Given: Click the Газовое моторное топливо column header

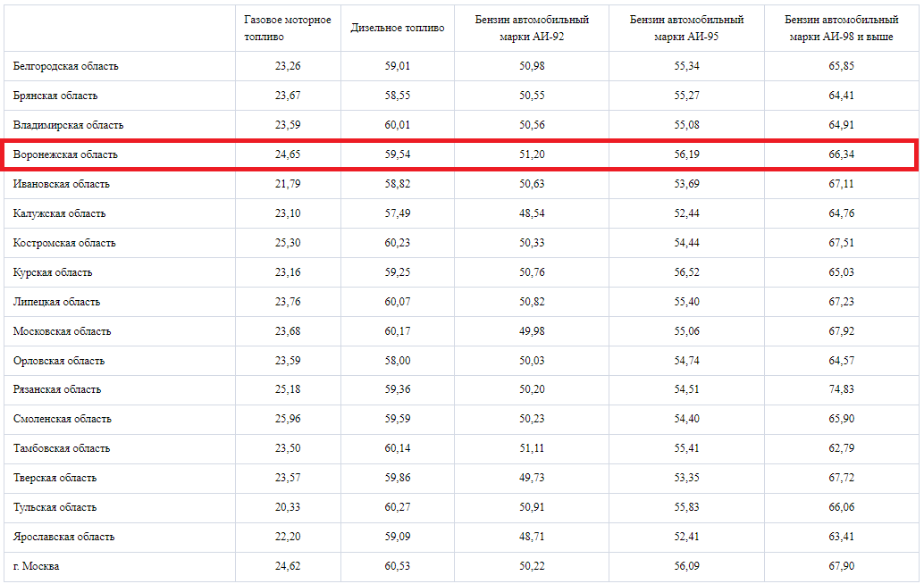Looking at the screenshot, I should (288, 29).
